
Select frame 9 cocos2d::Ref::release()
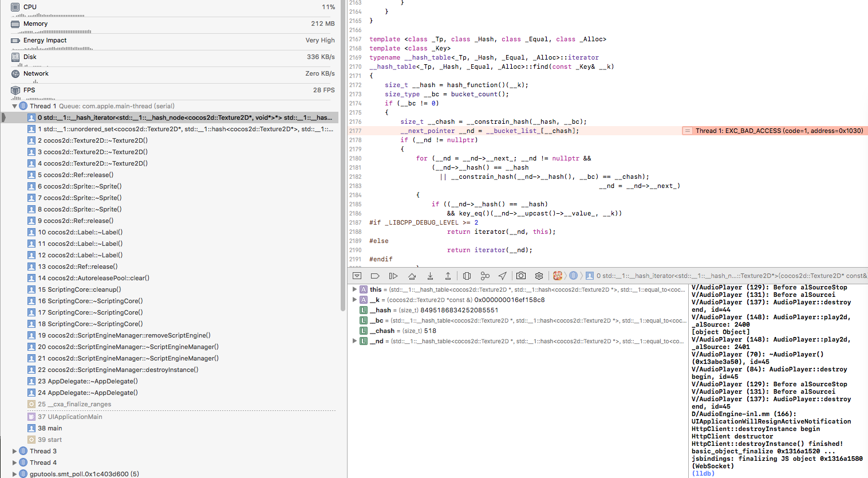(x=171, y=221)
